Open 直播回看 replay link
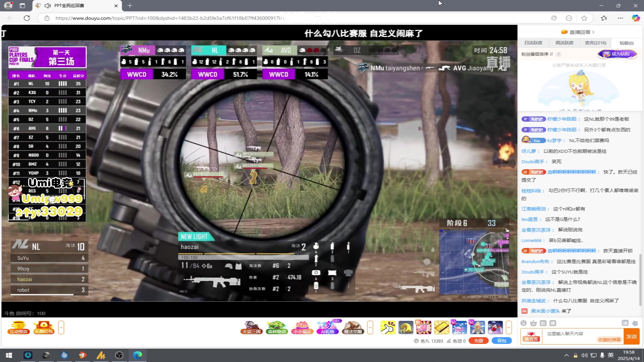This screenshot has height=362, width=644. (578, 32)
